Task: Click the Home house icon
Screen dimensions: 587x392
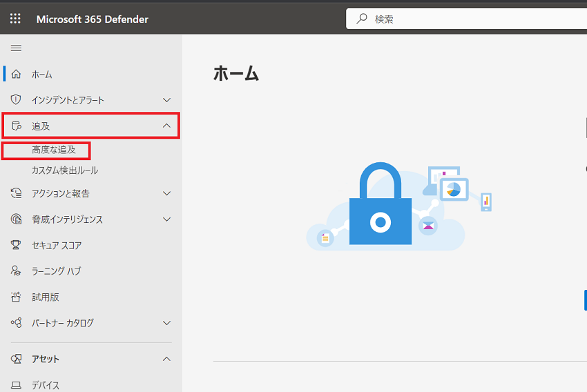Action: [x=16, y=74]
